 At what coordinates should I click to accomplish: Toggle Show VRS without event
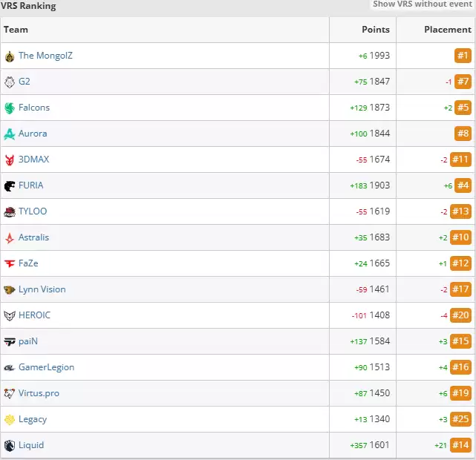pyautogui.click(x=422, y=4)
